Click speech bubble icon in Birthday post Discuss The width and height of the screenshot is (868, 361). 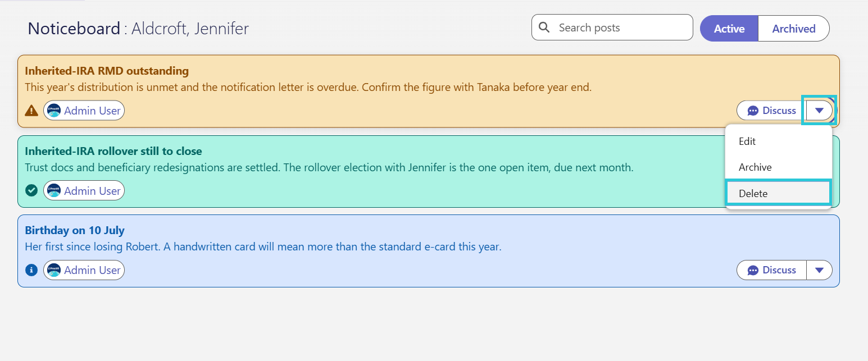(x=753, y=270)
